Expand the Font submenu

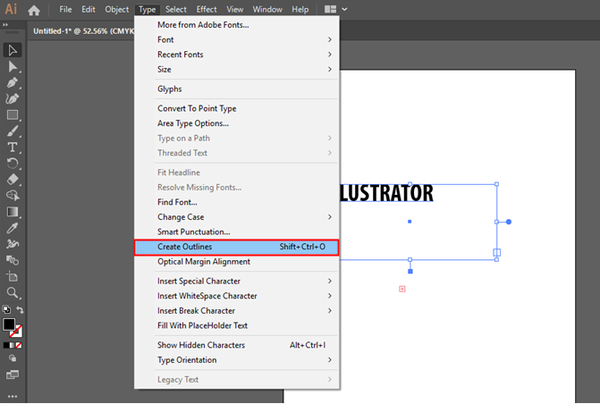point(236,40)
